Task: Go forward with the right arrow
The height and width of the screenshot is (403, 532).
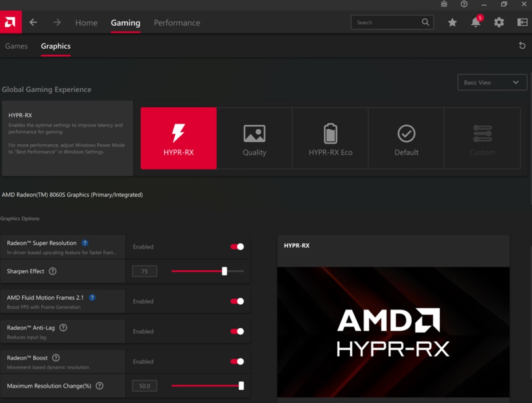Action: [x=57, y=22]
